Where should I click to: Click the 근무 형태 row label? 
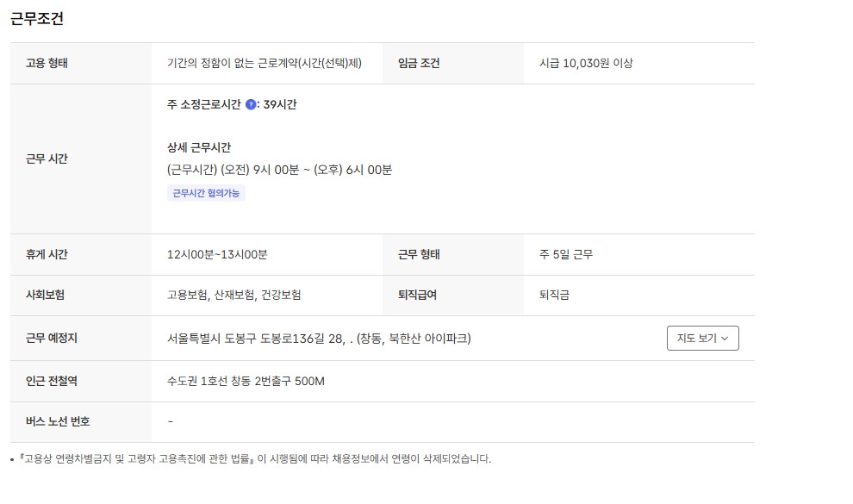coord(419,254)
